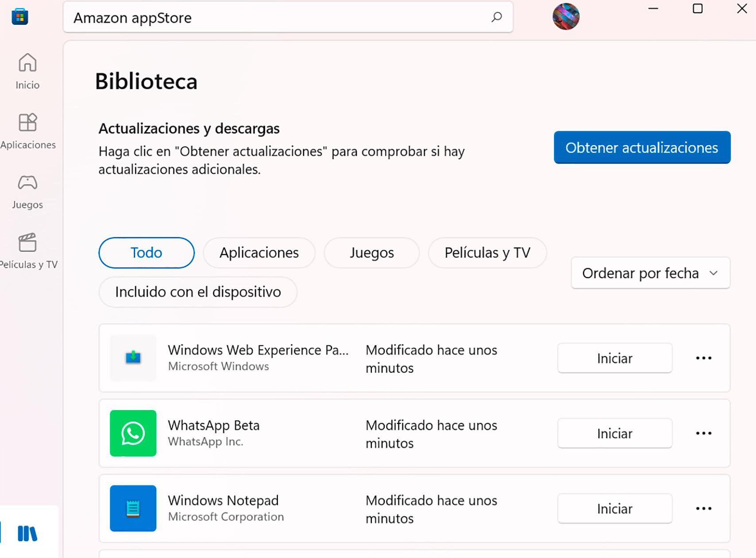This screenshot has height=558, width=756.
Task: Click the Microsoft Corporation publisher text
Action: [x=226, y=517]
